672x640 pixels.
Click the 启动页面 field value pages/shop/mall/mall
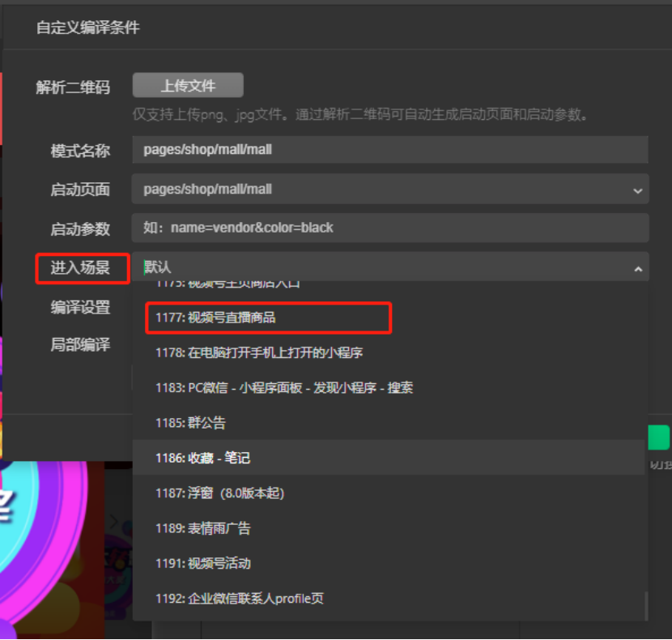tap(207, 190)
